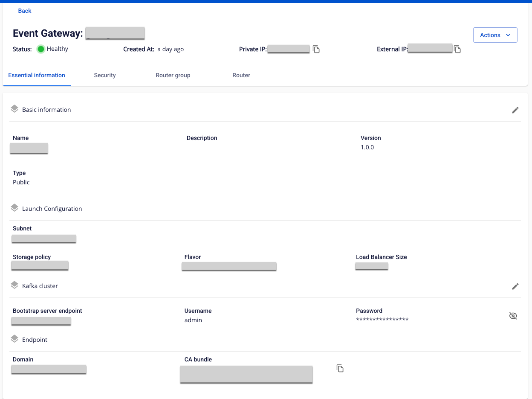Click the Basic information layers icon

(14, 109)
